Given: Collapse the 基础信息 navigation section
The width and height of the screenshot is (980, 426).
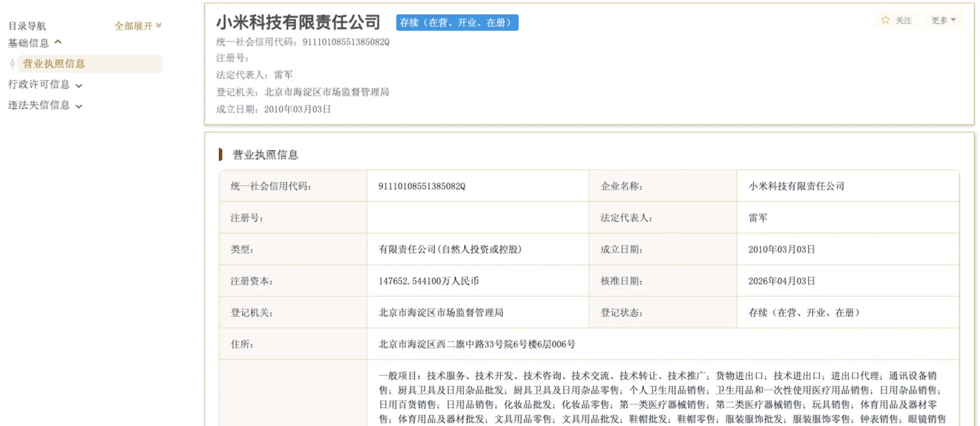Looking at the screenshot, I should pyautogui.click(x=35, y=43).
